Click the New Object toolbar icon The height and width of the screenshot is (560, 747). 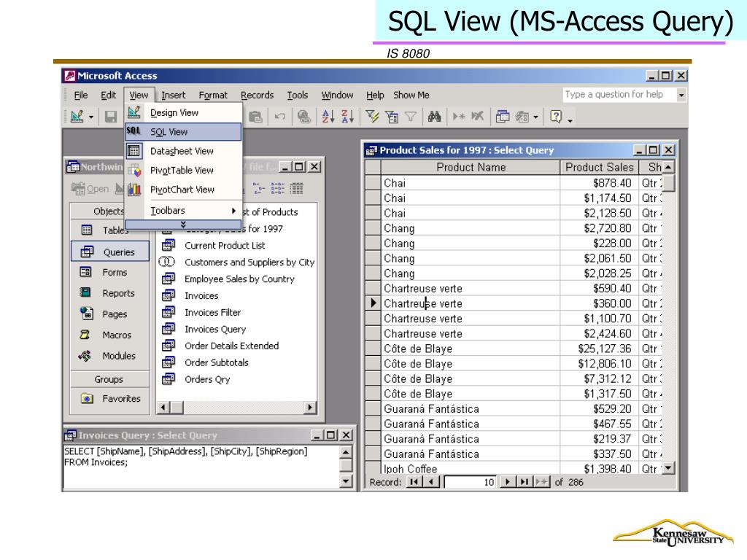click(522, 117)
